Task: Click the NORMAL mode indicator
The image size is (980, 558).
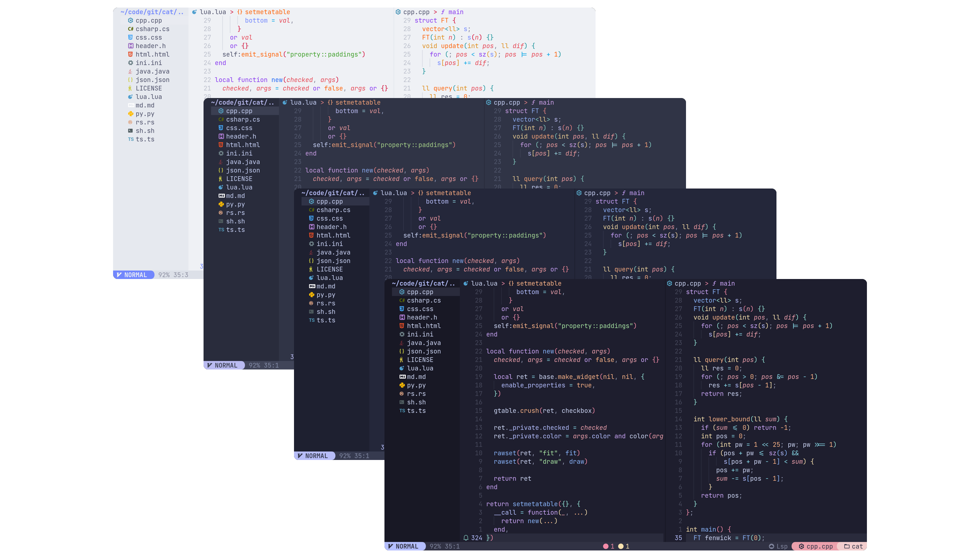Action: (405, 546)
